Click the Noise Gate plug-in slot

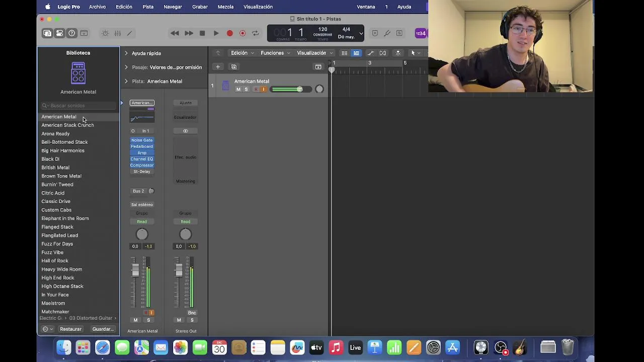click(x=142, y=140)
